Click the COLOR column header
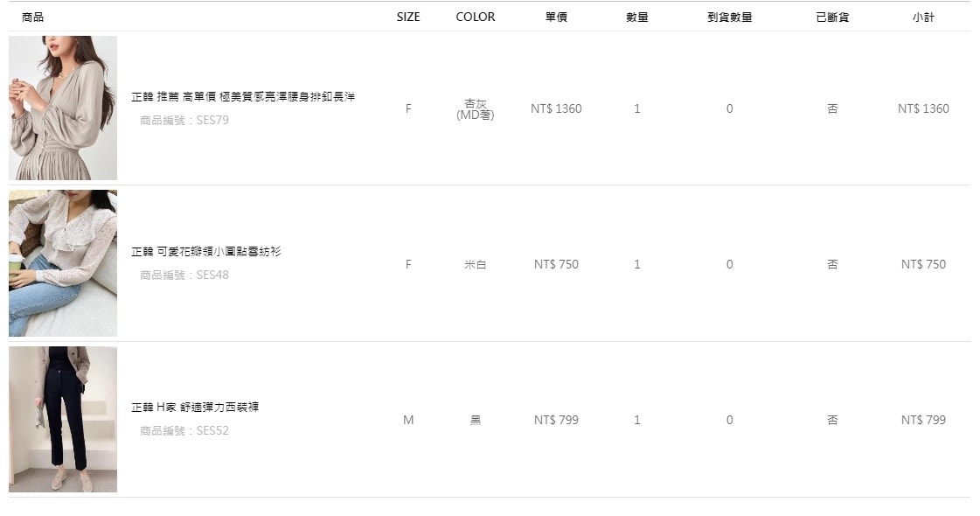980x516 pixels. point(476,17)
